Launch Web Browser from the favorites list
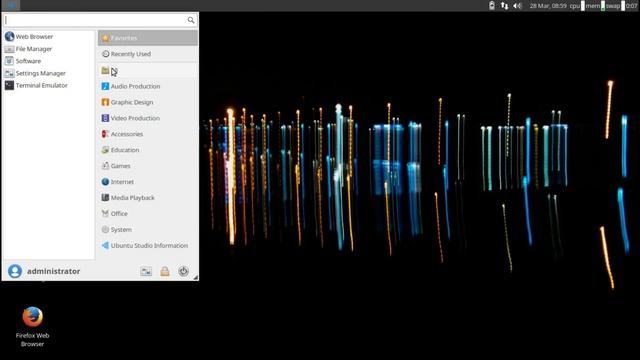 point(49,37)
